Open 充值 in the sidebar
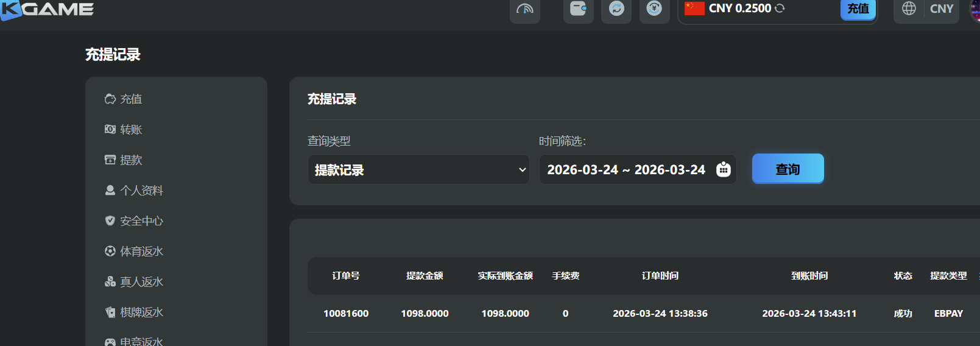980x346 pixels. (130, 99)
